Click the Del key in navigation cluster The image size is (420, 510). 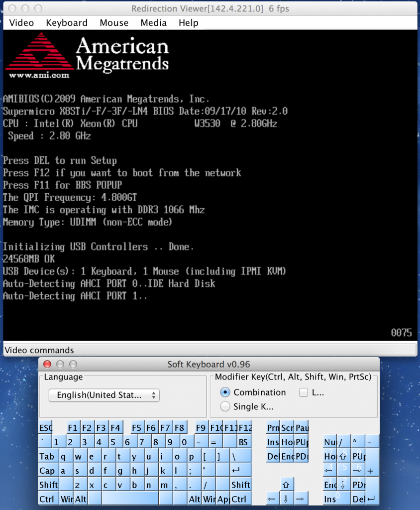coord(273,456)
